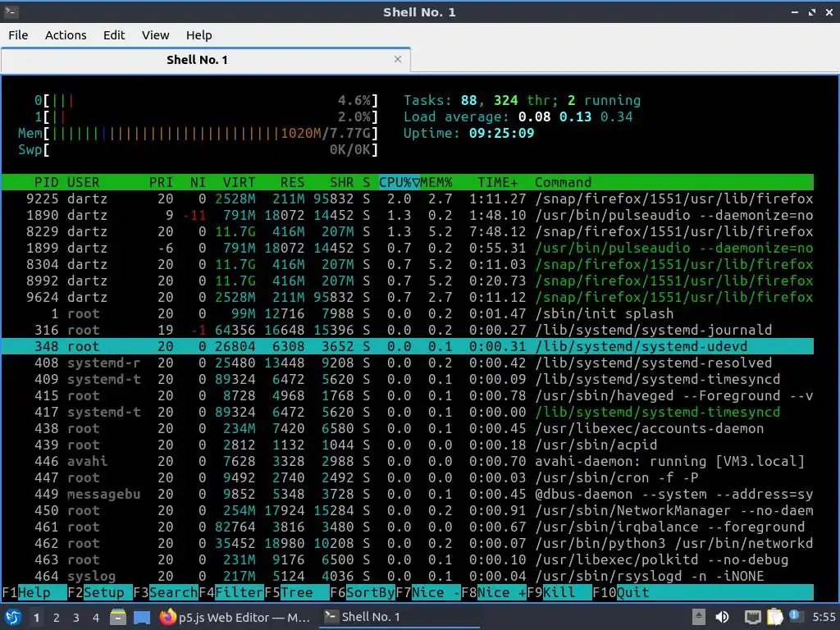Maximize the Shell No. 1 window
This screenshot has height=630, width=840.
pos(812,11)
